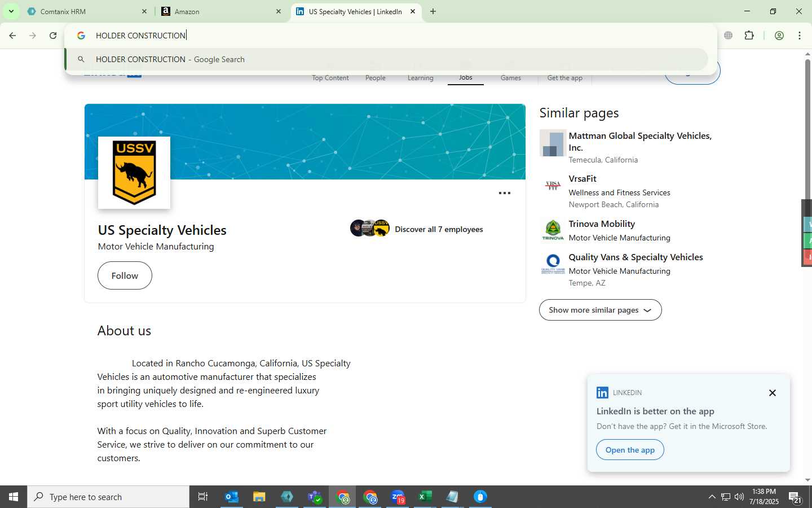Select the HOLDER CONSTRUCTION Google Search suggestion
The width and height of the screenshot is (812, 508).
pos(386,59)
